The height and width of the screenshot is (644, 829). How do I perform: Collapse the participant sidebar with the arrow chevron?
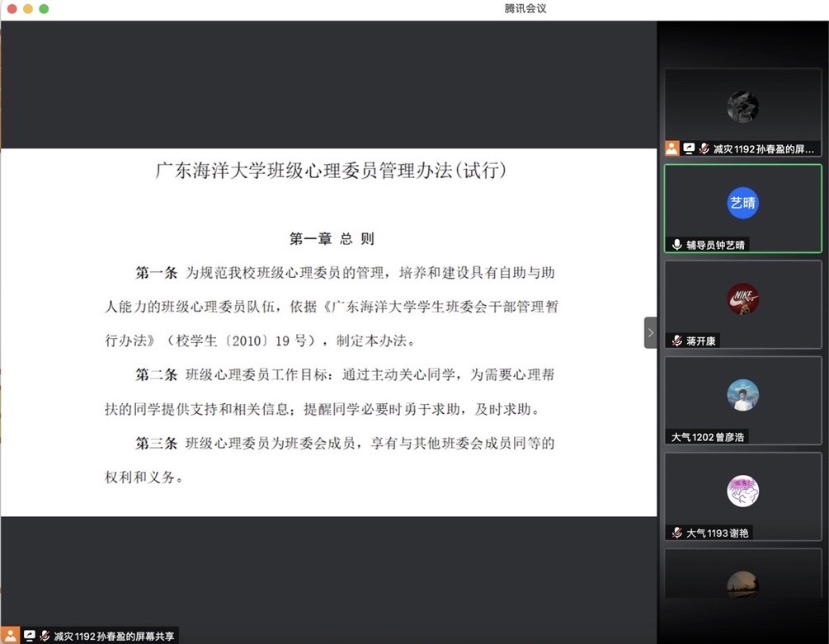(x=651, y=332)
